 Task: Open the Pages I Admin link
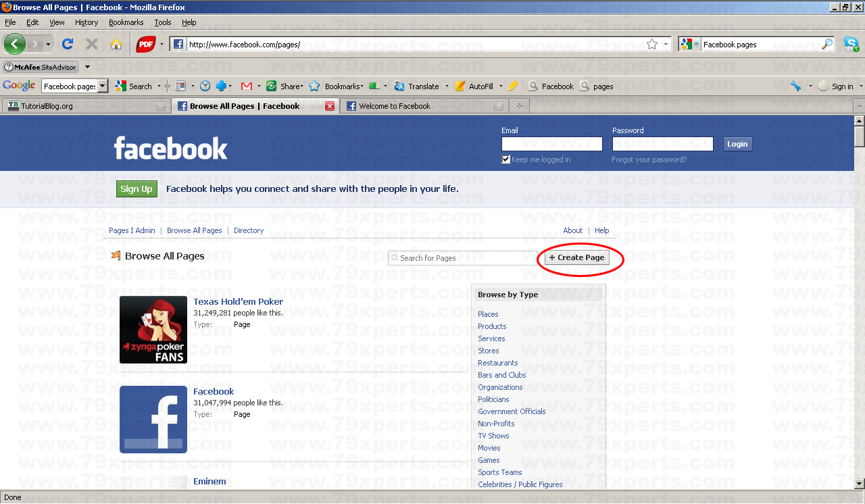click(132, 230)
